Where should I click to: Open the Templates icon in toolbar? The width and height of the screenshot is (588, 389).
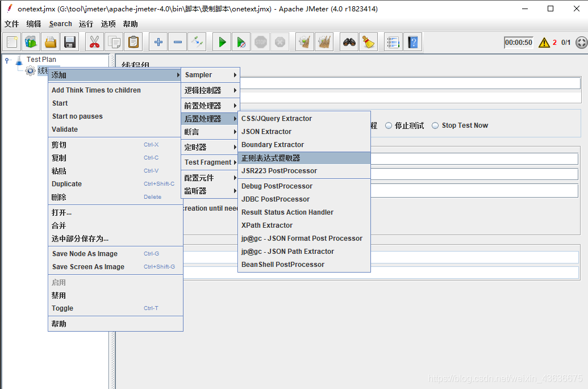tap(31, 42)
